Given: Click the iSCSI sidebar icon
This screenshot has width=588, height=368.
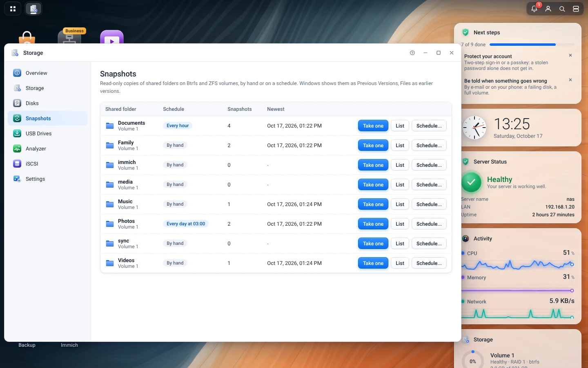Looking at the screenshot, I should pyautogui.click(x=17, y=164).
